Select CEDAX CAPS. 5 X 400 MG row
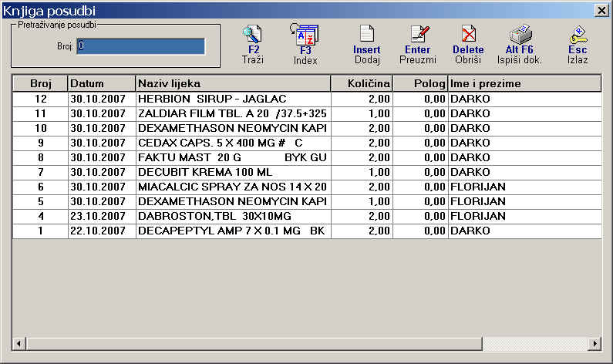Viewport: 613px width, 364px height. (x=307, y=143)
